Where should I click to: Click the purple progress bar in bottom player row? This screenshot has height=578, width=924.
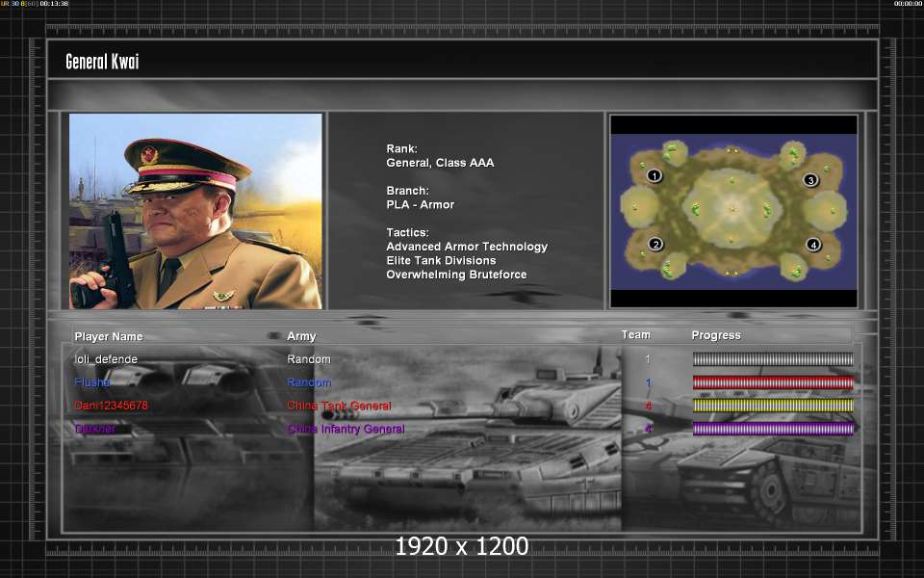(773, 429)
